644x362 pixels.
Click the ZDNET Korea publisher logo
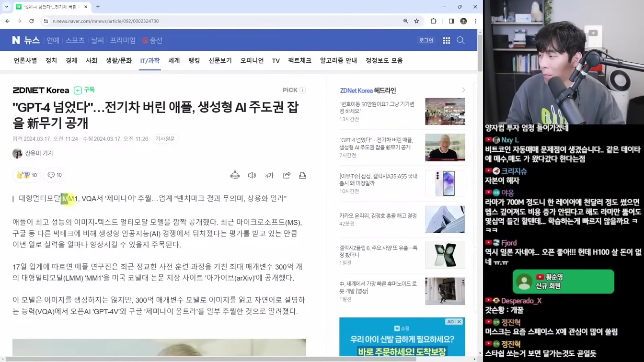(41, 90)
